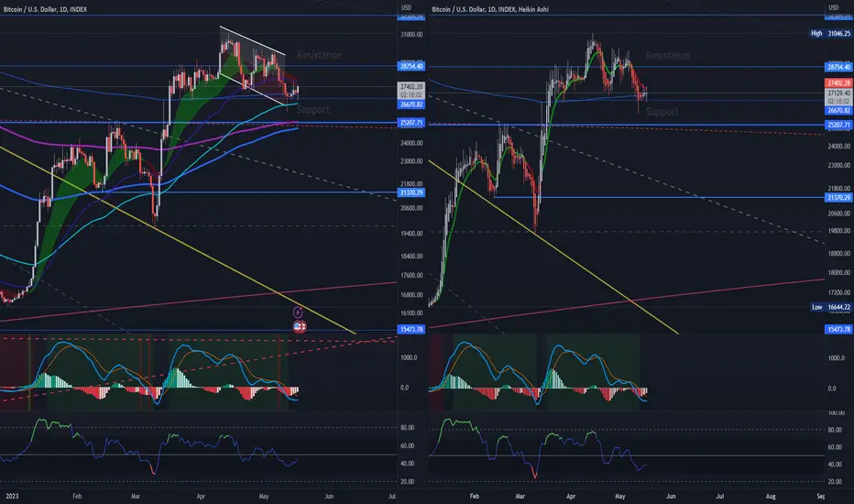This screenshot has height=504, width=854.
Task: Click 15473.78 price label on left chart
Action: click(411, 329)
